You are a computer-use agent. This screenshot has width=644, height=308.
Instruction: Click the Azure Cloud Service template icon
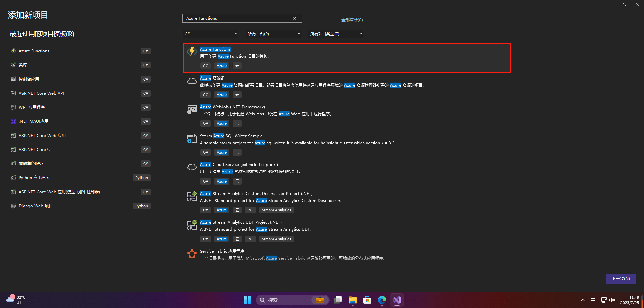pos(192,167)
